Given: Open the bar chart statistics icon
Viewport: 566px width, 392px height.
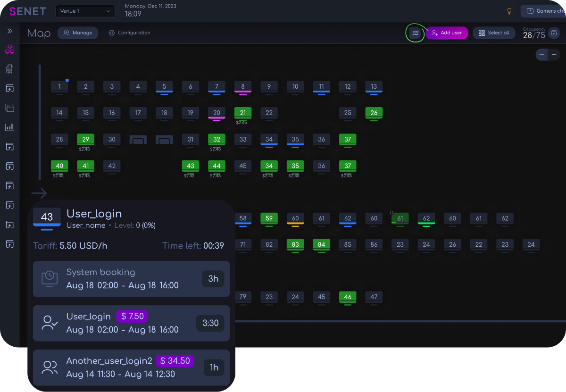Looking at the screenshot, I should 9,127.
